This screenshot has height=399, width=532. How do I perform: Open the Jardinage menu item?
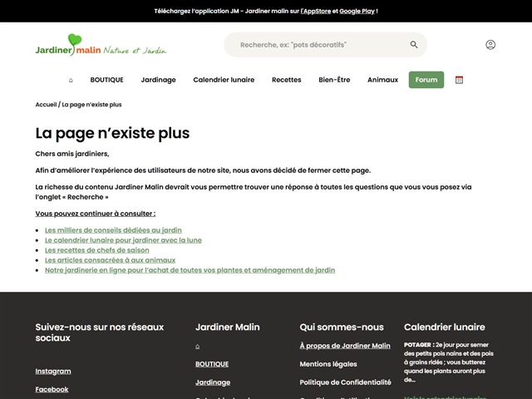[x=159, y=80]
